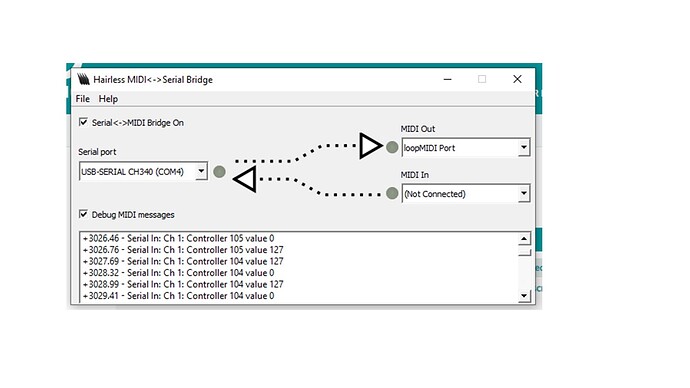The width and height of the screenshot is (690, 388).
Task: Select log line '+3028.99' Controller 104 value 127
Action: [x=183, y=284]
